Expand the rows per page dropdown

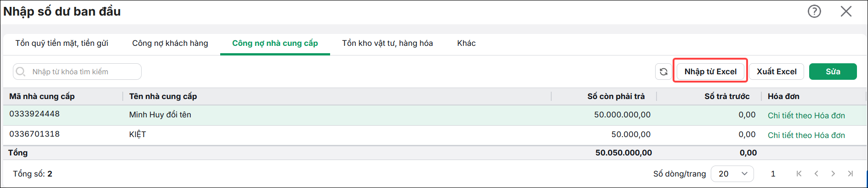tap(732, 174)
